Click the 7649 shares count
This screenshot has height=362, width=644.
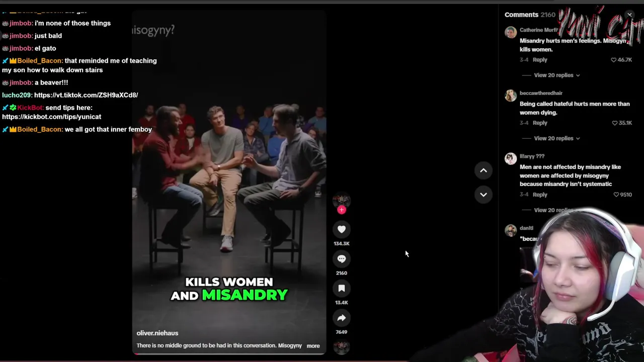coord(342,332)
